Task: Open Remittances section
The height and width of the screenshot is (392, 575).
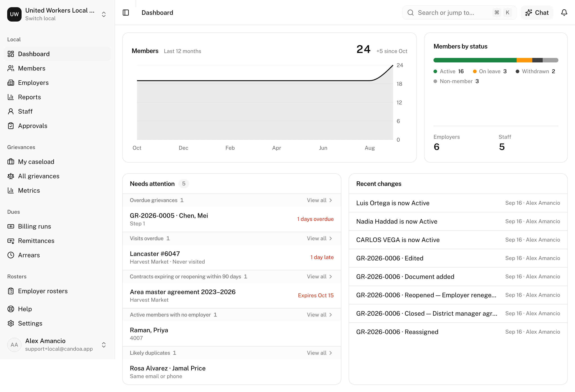Action: coord(57,241)
